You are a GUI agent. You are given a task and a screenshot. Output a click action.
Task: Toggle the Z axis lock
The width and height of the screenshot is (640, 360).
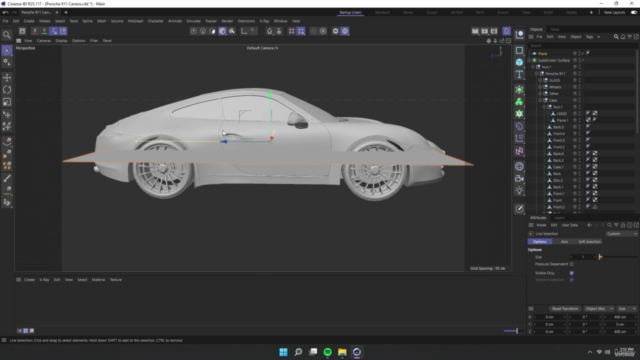(53, 31)
